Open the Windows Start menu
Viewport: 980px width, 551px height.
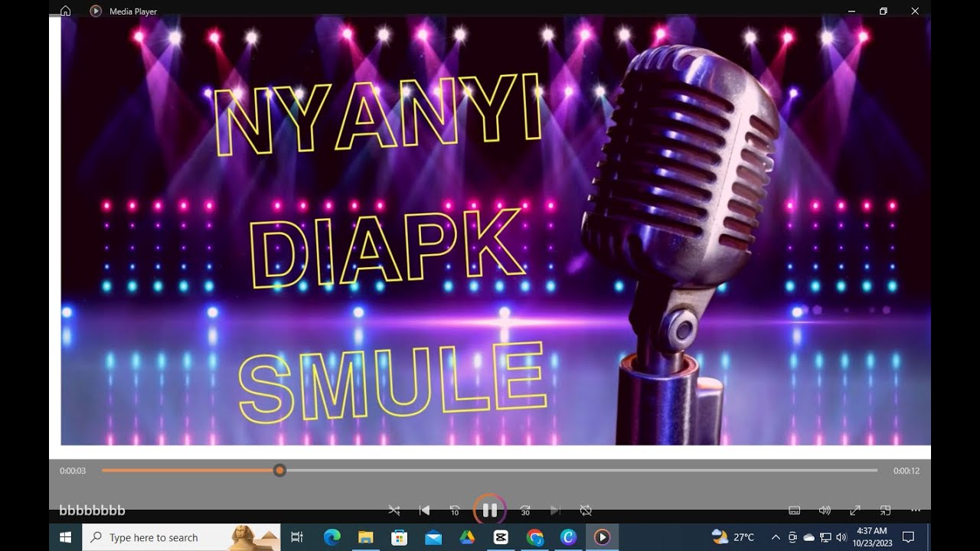66,537
